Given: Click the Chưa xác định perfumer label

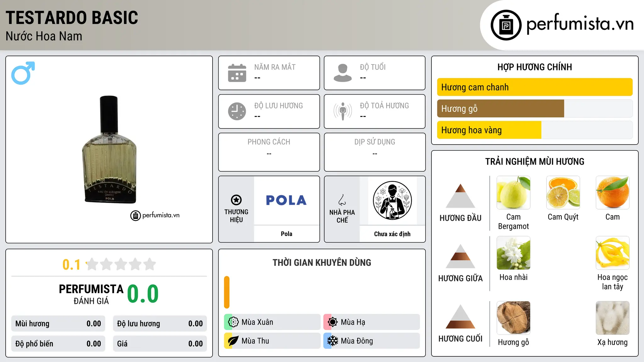Looking at the screenshot, I should (x=392, y=234).
